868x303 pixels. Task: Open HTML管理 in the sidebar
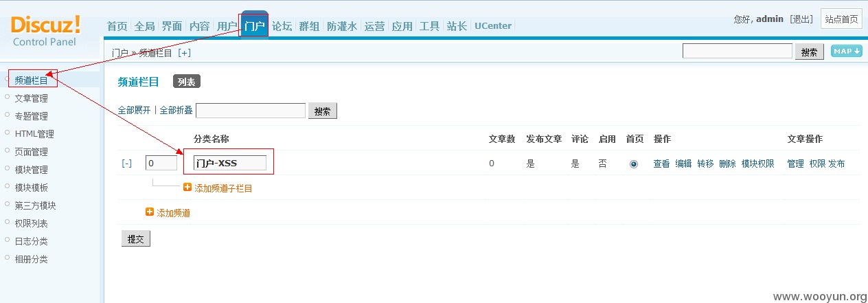coord(34,134)
